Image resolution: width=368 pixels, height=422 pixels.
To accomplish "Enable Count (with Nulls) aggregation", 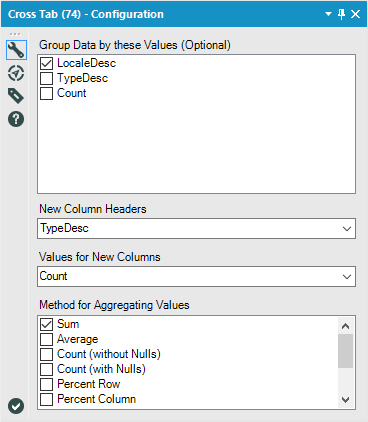I will coord(46,369).
